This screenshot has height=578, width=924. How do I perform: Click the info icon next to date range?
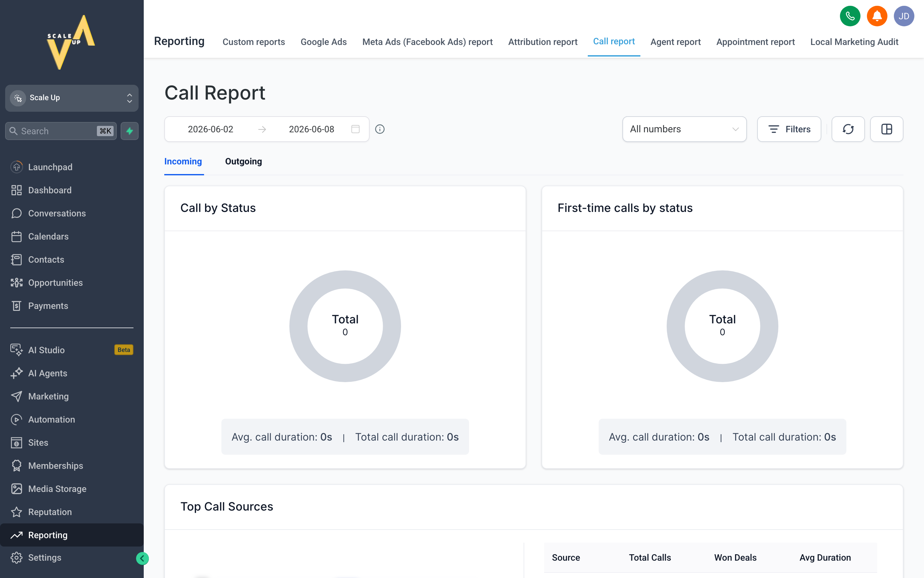(x=380, y=129)
